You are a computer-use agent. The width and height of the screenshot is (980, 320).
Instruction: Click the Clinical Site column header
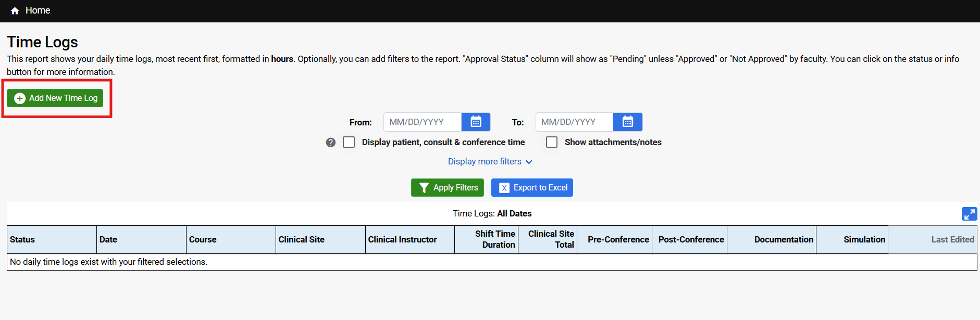(x=320, y=239)
